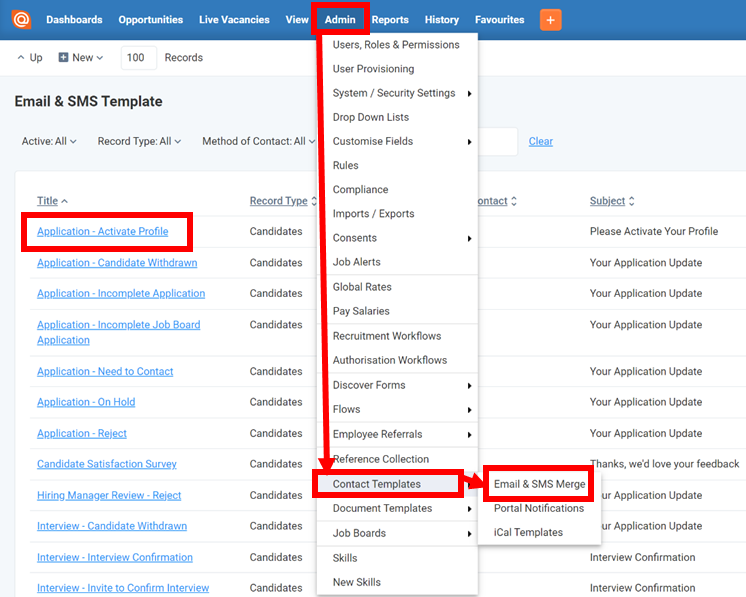Open Hiring Manager Review - Reject template

point(109,496)
